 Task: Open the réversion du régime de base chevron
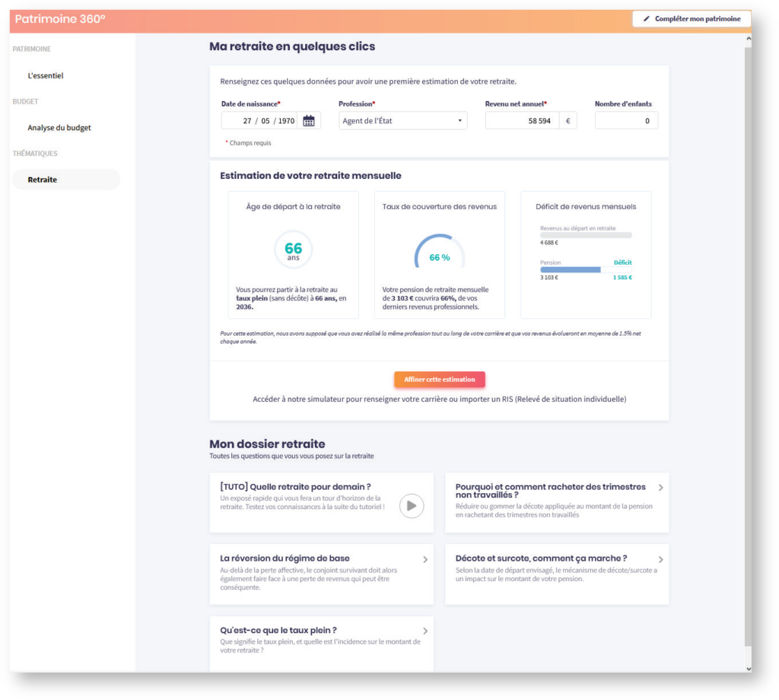pyautogui.click(x=425, y=559)
